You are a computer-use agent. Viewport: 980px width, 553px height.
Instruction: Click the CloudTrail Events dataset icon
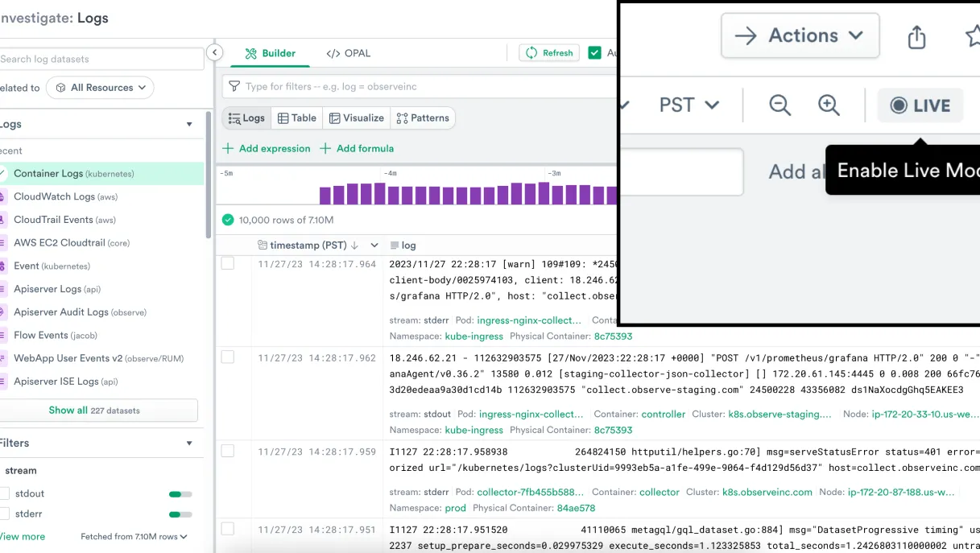(2, 220)
